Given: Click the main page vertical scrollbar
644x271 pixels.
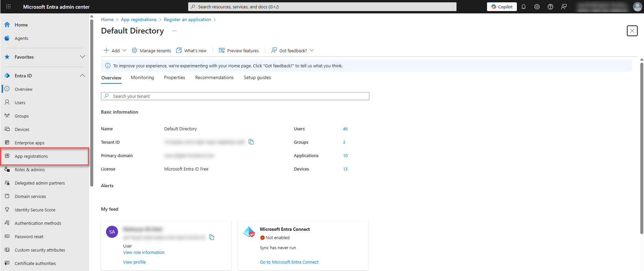Looking at the screenshot, I should click(x=642, y=148).
